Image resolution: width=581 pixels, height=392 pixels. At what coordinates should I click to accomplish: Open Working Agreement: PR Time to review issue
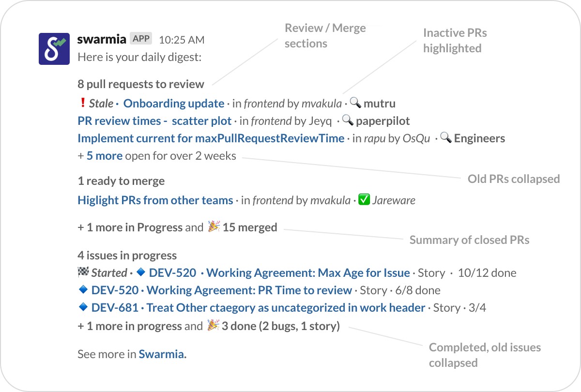click(249, 290)
